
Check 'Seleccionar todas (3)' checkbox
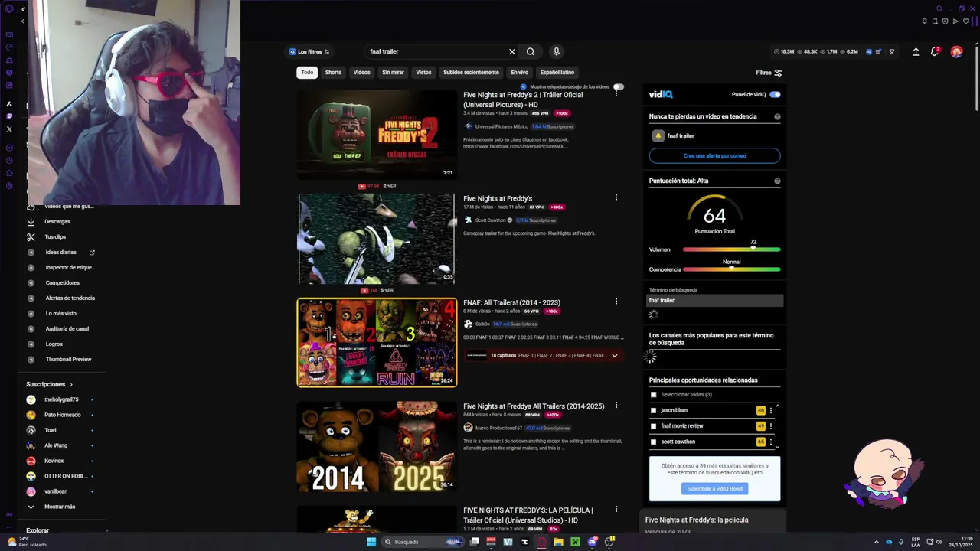coord(653,395)
